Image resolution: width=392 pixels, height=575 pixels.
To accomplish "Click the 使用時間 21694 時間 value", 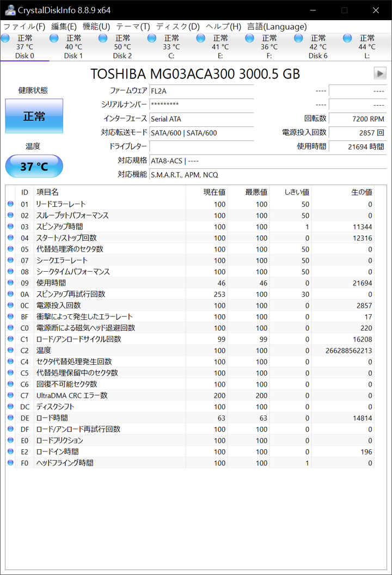I will pos(358,146).
